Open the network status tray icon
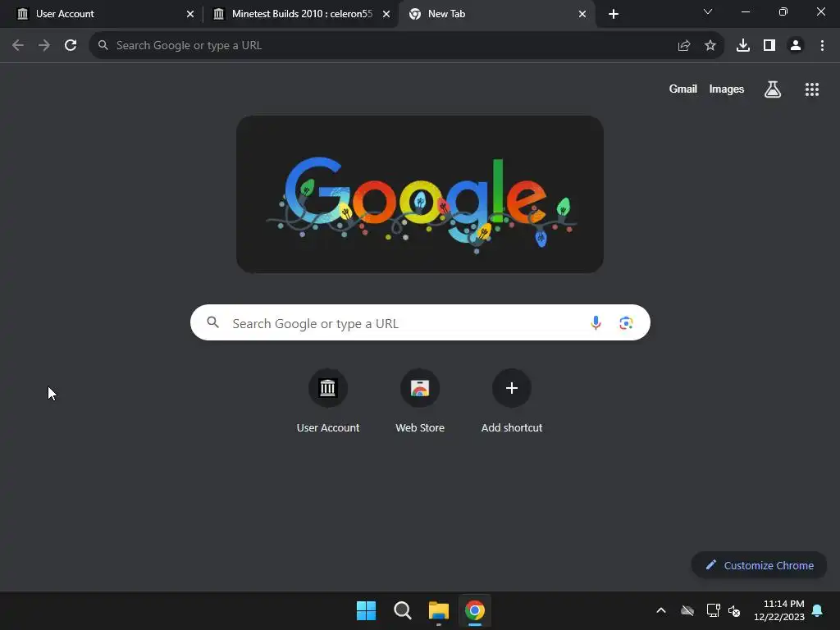This screenshot has height=630, width=840. [x=713, y=610]
